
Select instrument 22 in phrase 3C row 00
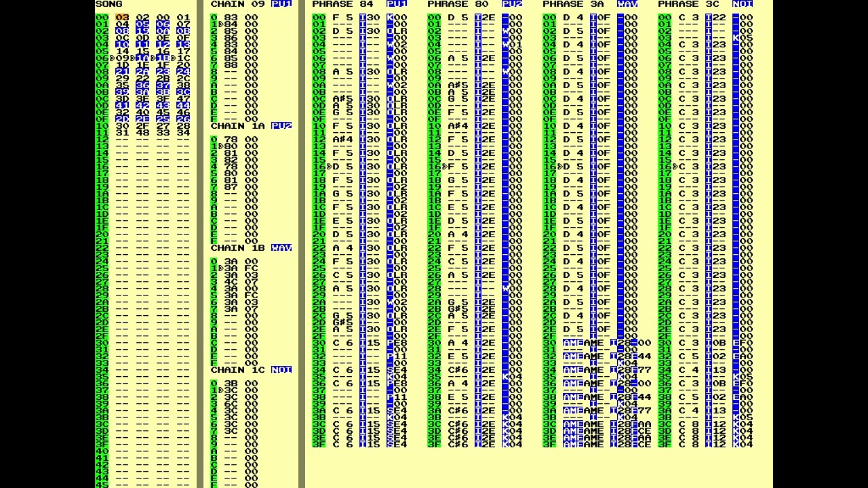pos(719,18)
